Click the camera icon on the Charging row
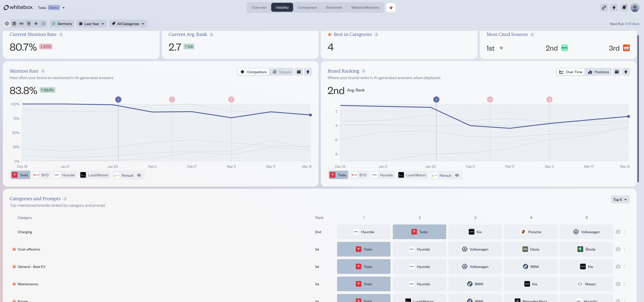The height and width of the screenshot is (302, 644). (x=618, y=232)
